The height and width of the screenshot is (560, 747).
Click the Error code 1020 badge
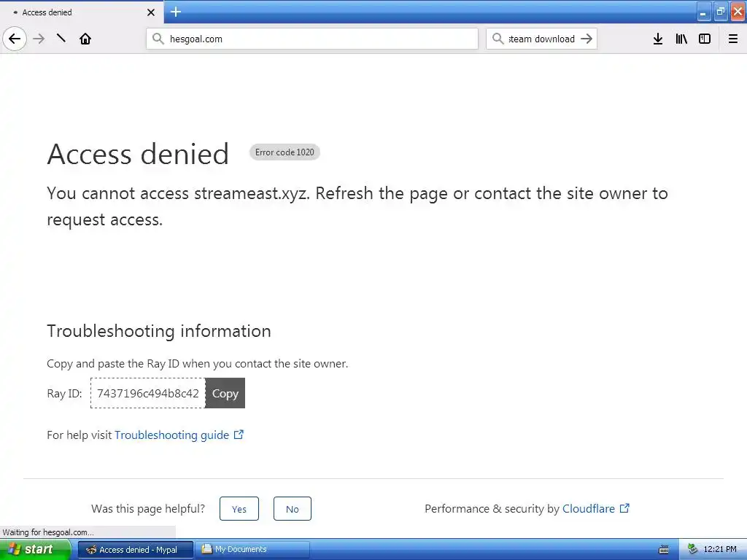pos(285,152)
